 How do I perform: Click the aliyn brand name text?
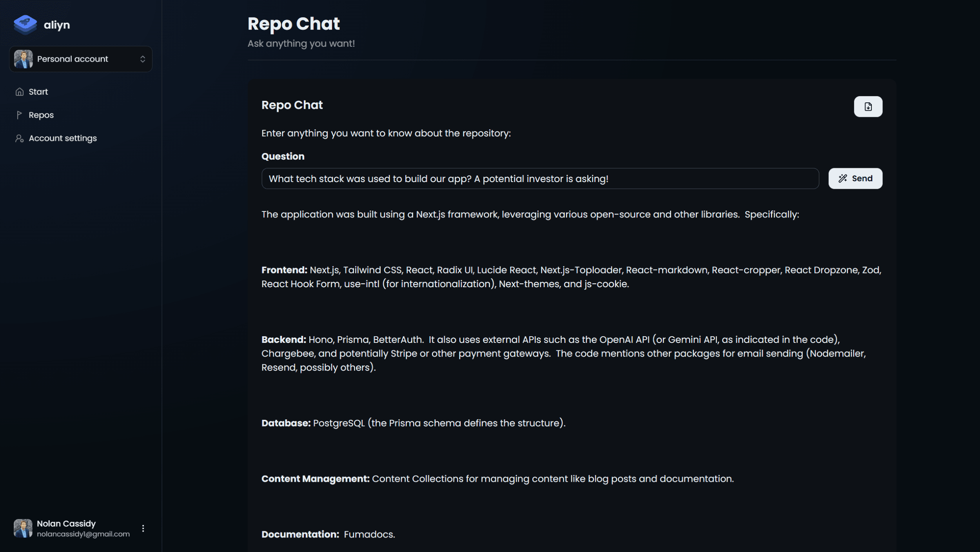pyautogui.click(x=57, y=25)
